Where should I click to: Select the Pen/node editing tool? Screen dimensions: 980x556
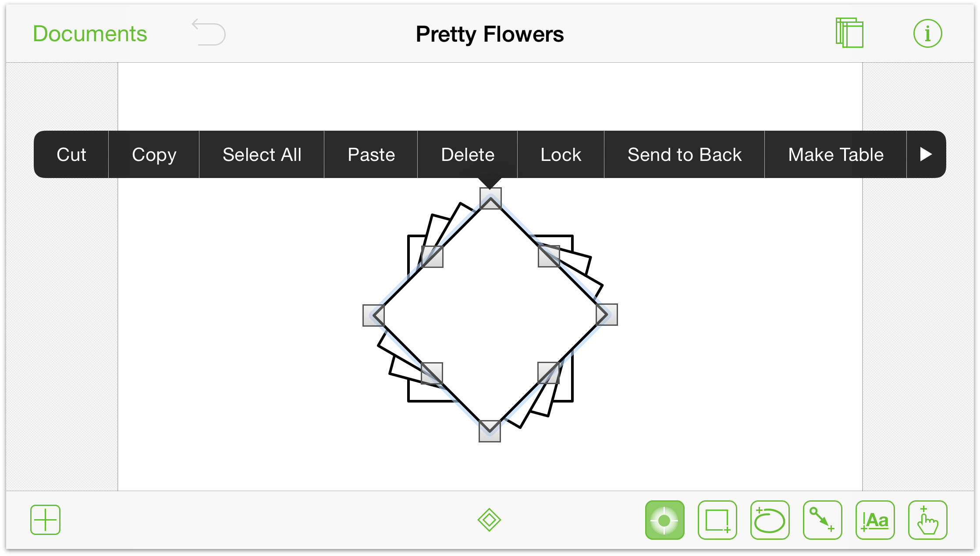pyautogui.click(x=818, y=519)
